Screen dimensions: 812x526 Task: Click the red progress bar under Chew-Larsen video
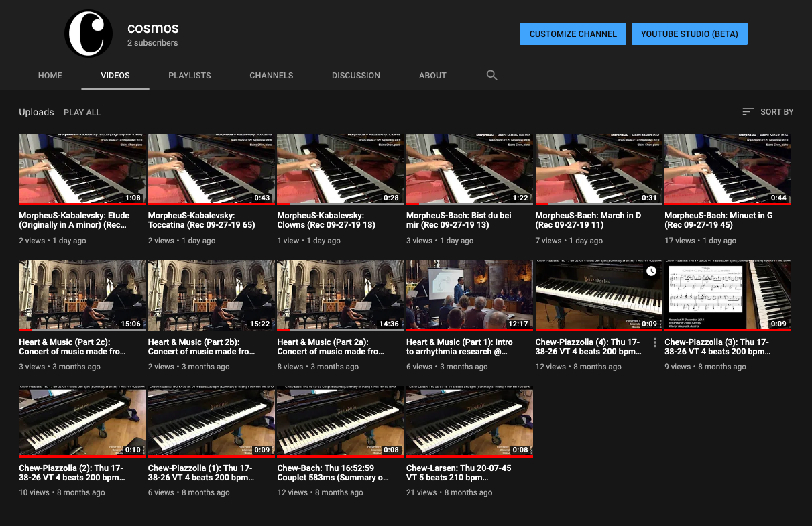click(x=469, y=456)
